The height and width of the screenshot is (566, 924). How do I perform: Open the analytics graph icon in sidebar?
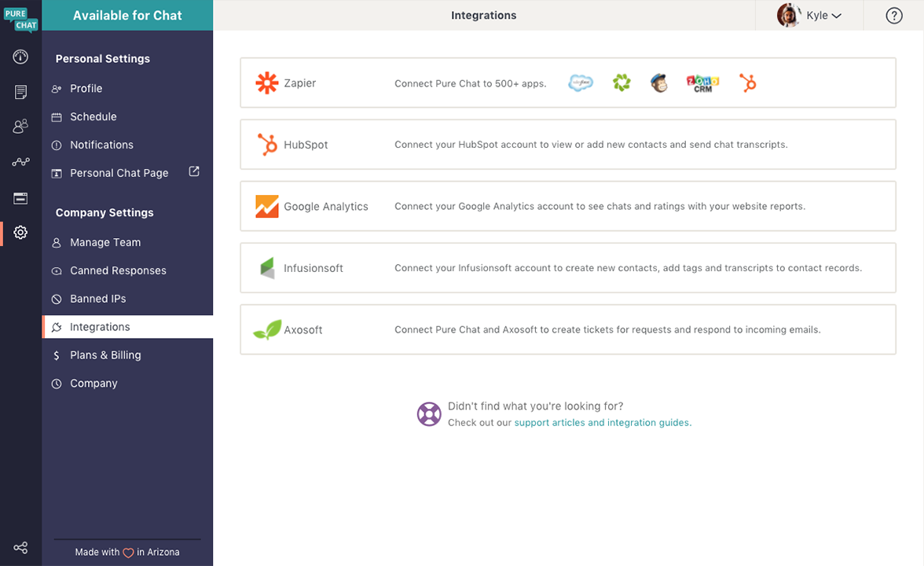[20, 162]
